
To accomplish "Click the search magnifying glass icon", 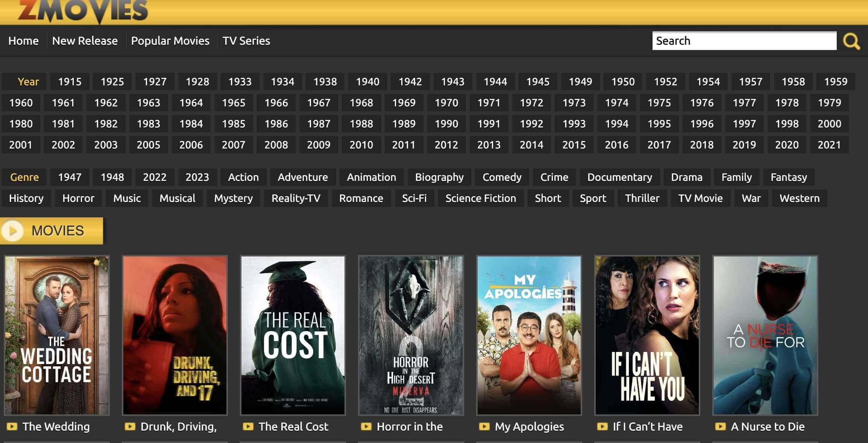I will 852,41.
